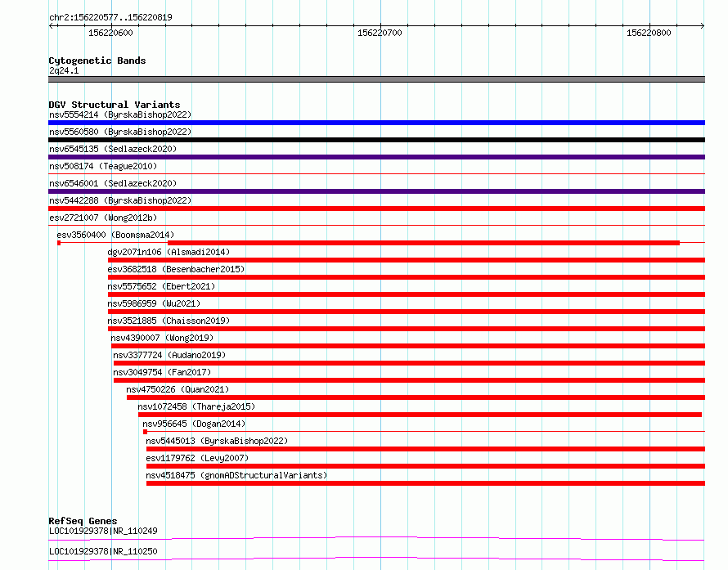Screen dimensions: 728x570
Task: Click the red nsv4750226 variant bar
Action: click(x=416, y=397)
